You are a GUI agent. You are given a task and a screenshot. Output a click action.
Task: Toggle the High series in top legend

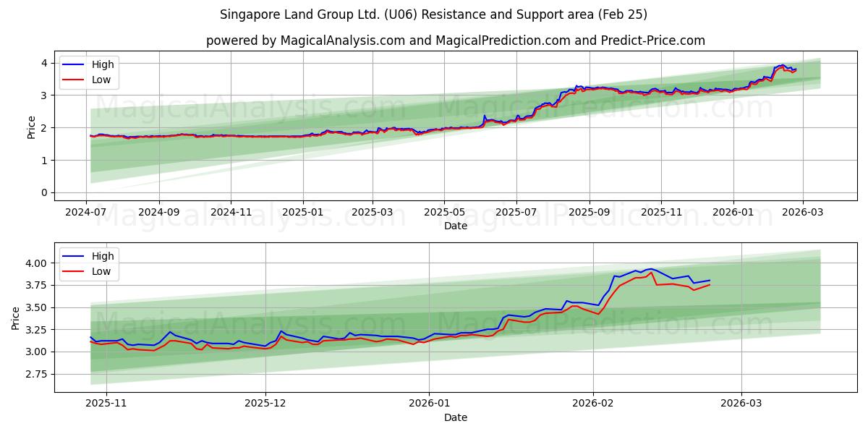click(x=103, y=64)
